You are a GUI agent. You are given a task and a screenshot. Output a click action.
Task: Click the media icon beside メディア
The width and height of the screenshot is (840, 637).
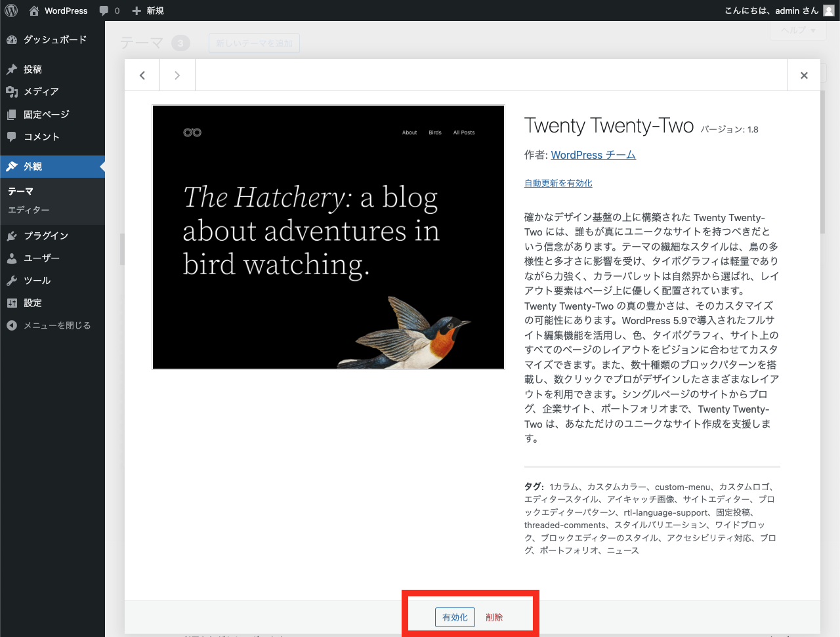pyautogui.click(x=12, y=92)
